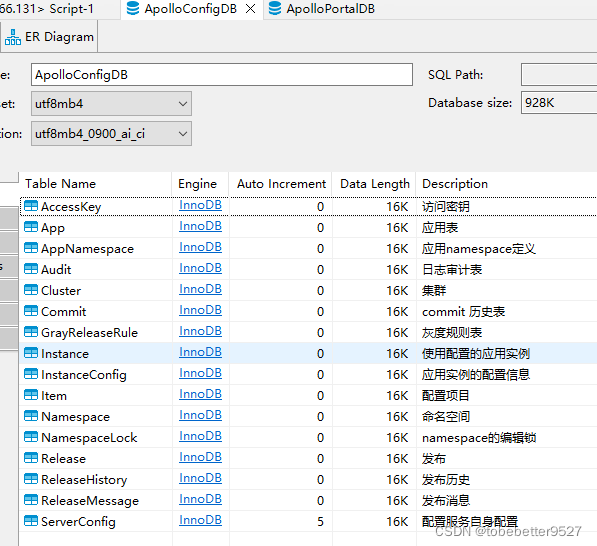This screenshot has width=597, height=546.
Task: Select the ReleaseHistory table name
Action: pos(84,480)
